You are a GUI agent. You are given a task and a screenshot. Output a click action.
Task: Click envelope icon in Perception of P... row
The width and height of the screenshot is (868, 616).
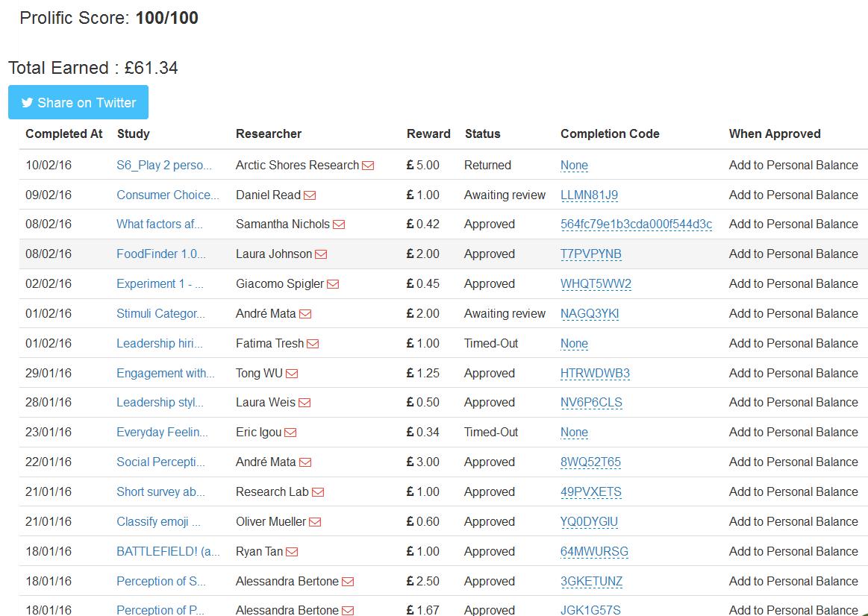pyautogui.click(x=348, y=611)
